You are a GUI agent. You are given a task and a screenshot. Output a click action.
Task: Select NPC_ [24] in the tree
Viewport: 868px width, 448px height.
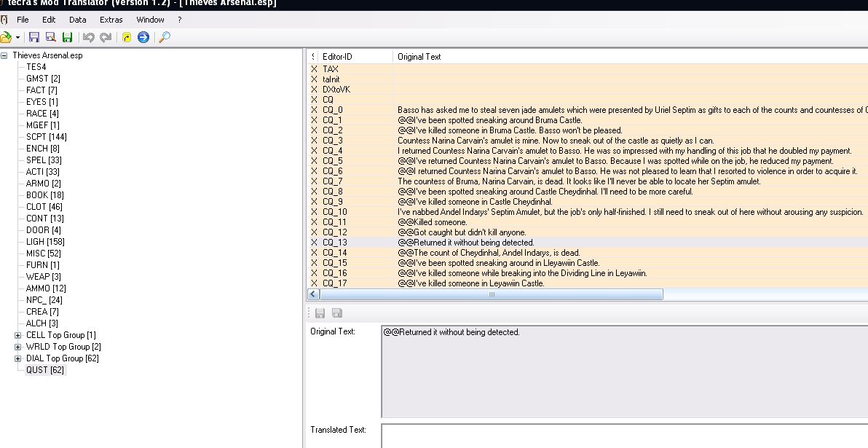click(x=44, y=299)
